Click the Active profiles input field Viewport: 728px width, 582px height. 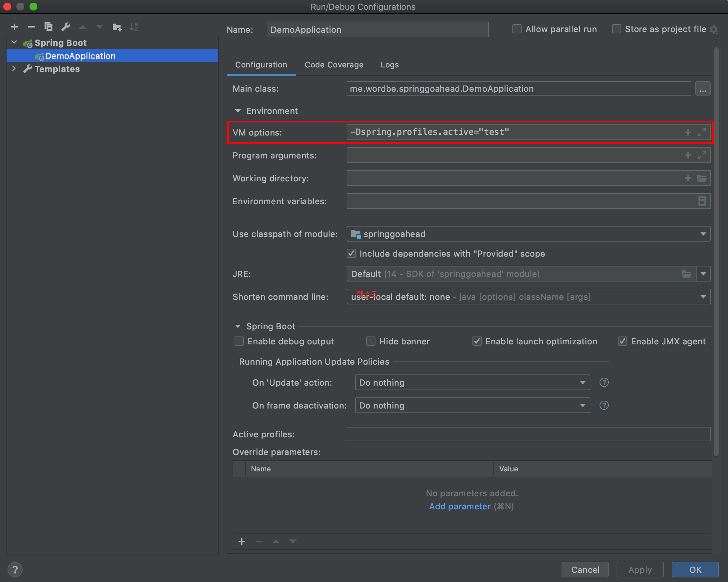(528, 434)
